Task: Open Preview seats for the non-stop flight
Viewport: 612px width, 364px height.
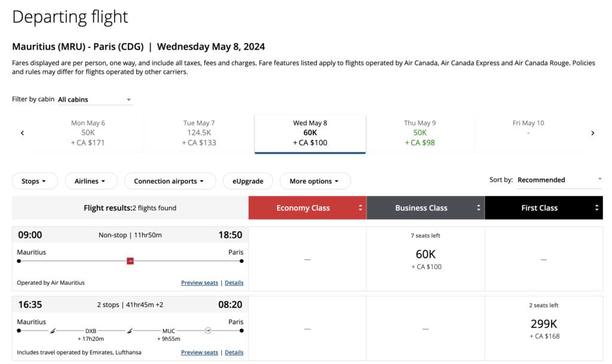Action: coord(199,282)
